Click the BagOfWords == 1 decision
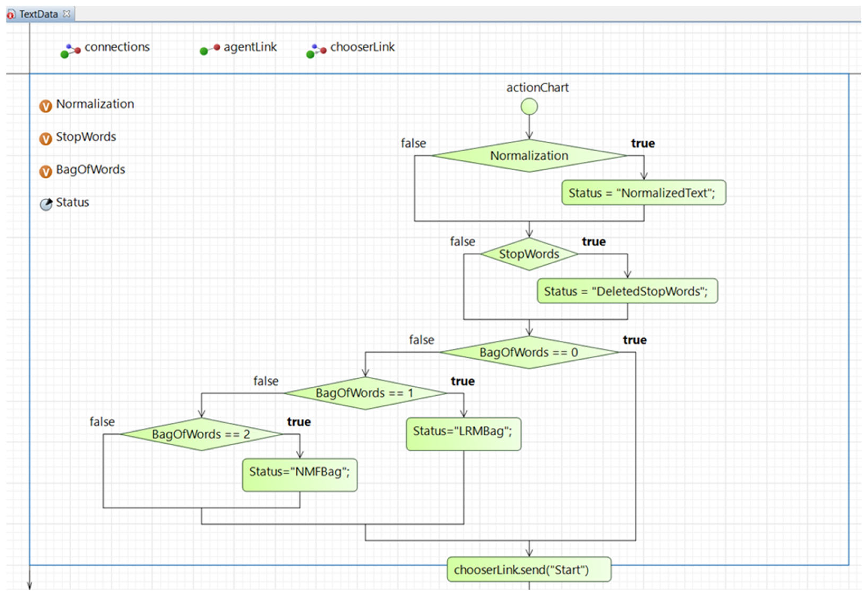The image size is (868, 600). click(x=364, y=393)
